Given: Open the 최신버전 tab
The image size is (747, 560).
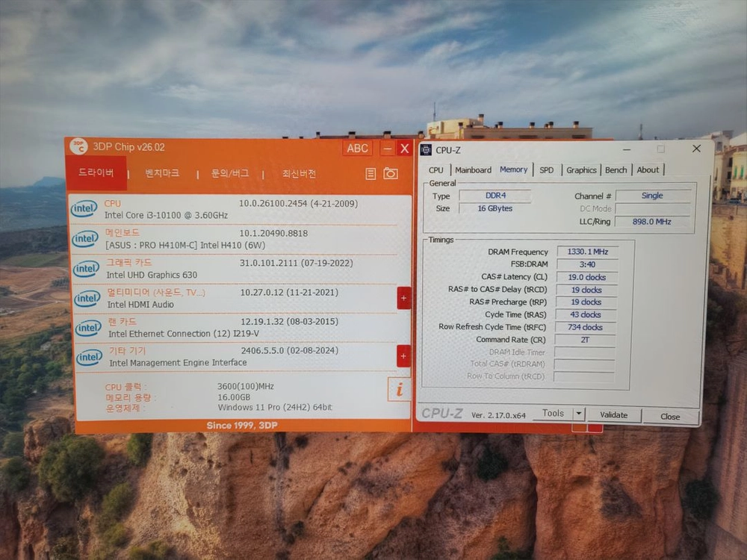Looking at the screenshot, I should click(x=299, y=174).
